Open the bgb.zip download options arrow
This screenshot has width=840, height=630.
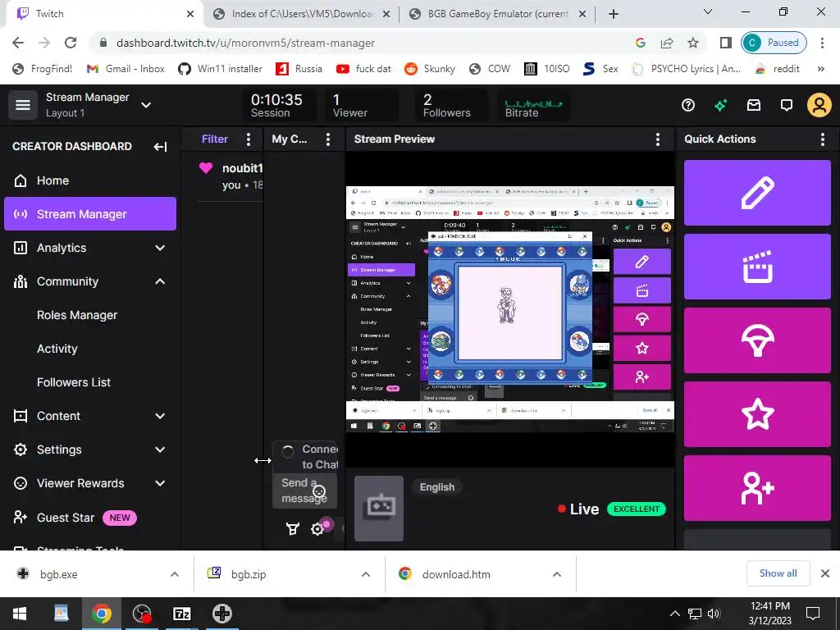tap(366, 574)
